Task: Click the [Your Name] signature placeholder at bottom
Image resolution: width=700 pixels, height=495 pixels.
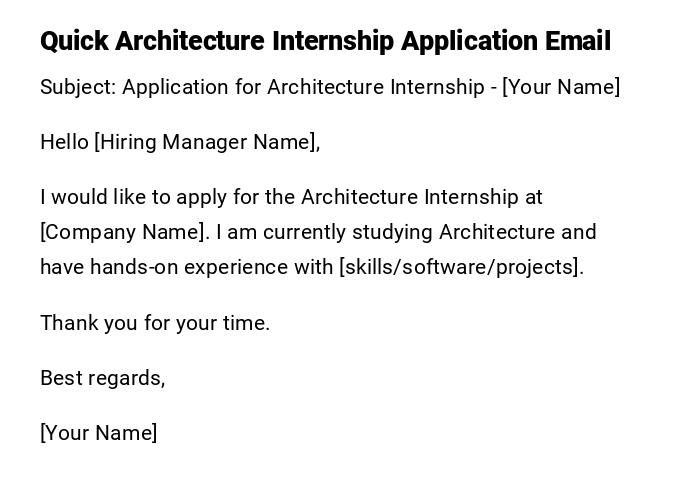Action: pyautogui.click(x=98, y=433)
